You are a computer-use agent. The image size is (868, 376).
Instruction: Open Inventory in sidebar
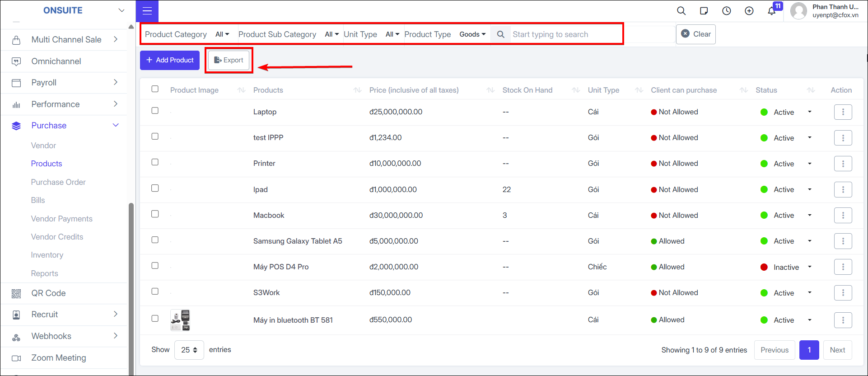[x=47, y=255]
